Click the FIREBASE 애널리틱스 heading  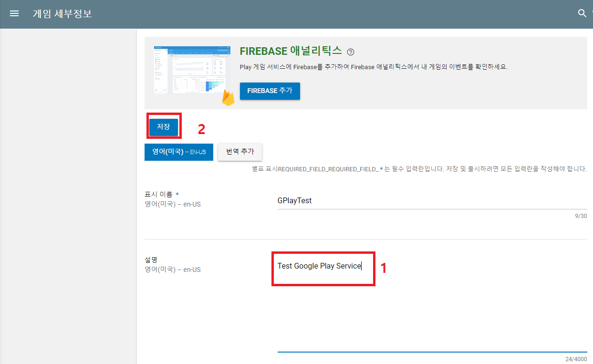(x=291, y=51)
